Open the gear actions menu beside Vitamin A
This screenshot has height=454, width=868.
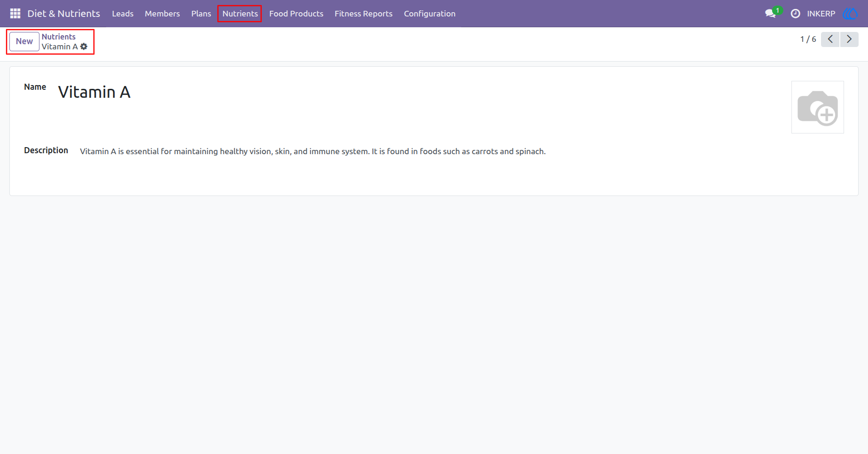[84, 47]
